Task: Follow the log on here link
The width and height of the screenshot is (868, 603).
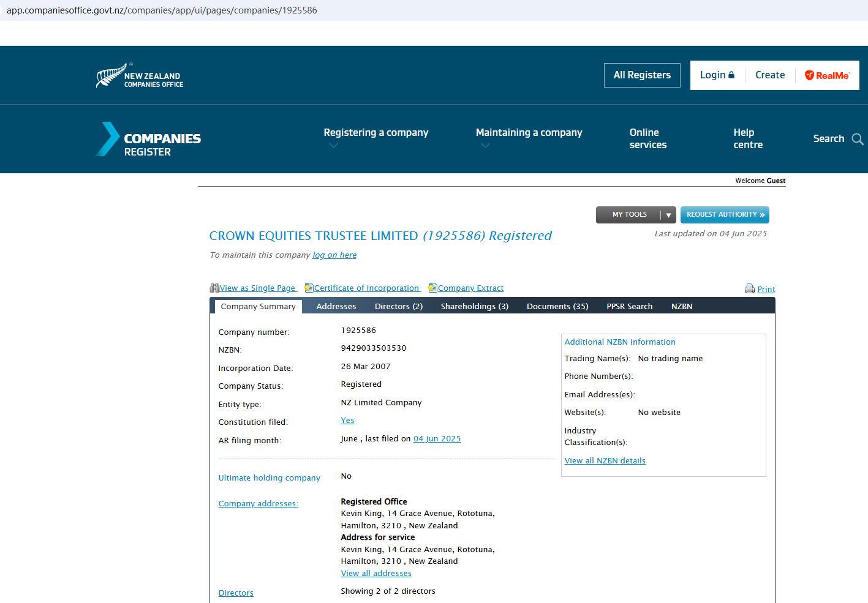Action: pyautogui.click(x=334, y=255)
